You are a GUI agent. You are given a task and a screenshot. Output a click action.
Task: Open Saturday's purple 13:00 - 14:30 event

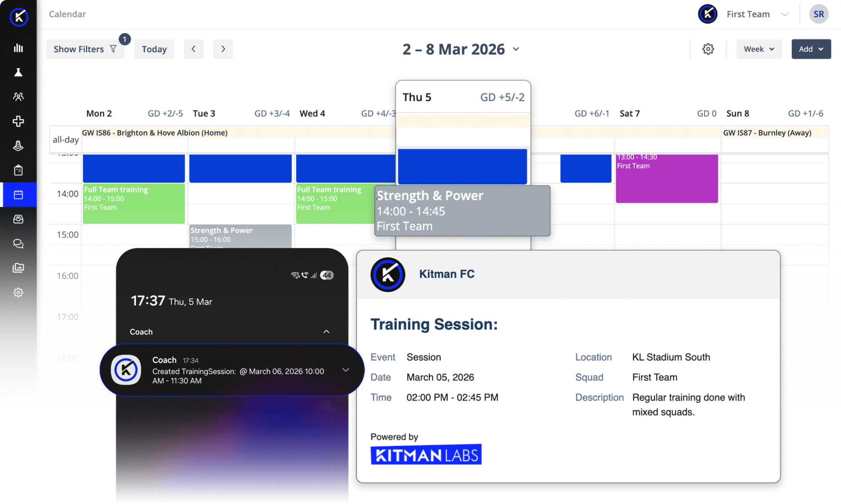pyautogui.click(x=667, y=178)
